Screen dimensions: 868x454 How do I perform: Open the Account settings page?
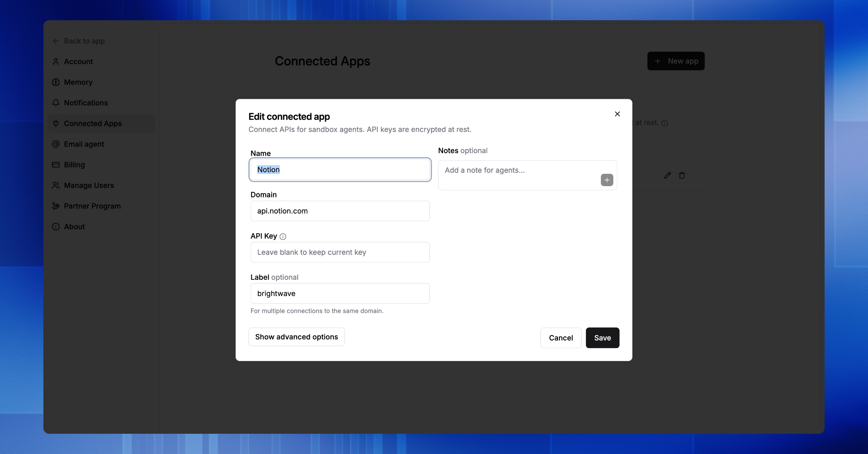(x=78, y=62)
